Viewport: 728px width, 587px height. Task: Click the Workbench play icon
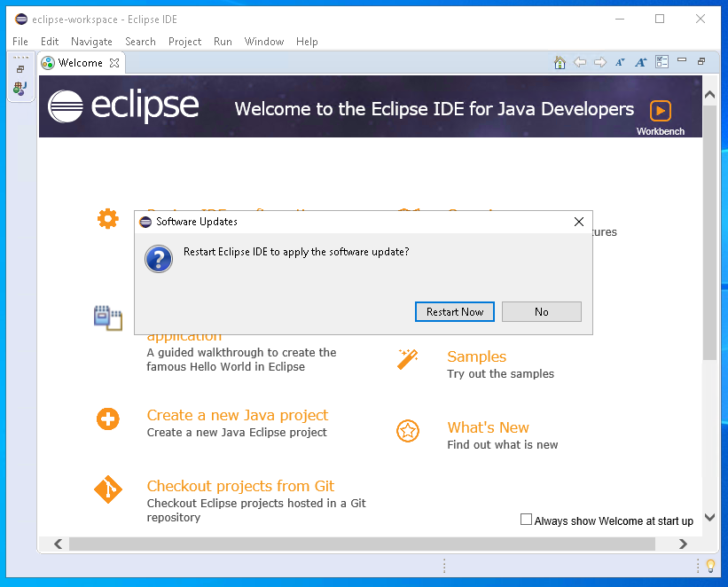tap(661, 111)
